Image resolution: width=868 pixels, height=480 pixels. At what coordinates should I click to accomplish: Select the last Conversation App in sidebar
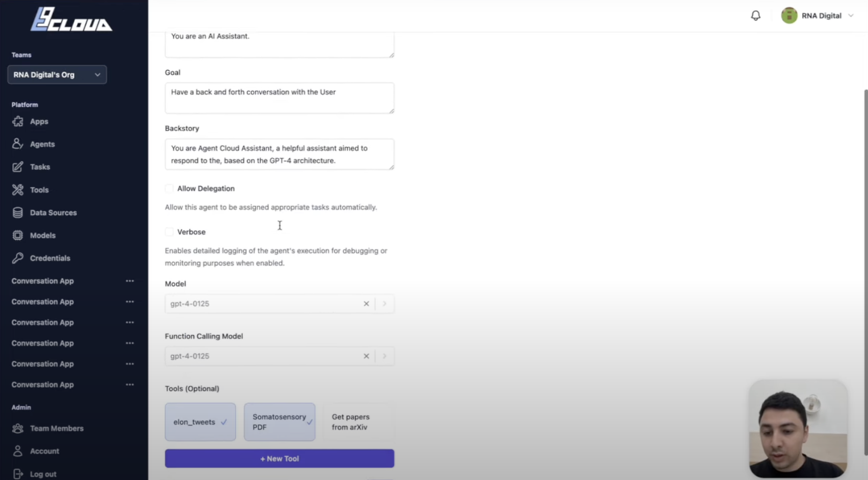(x=43, y=385)
